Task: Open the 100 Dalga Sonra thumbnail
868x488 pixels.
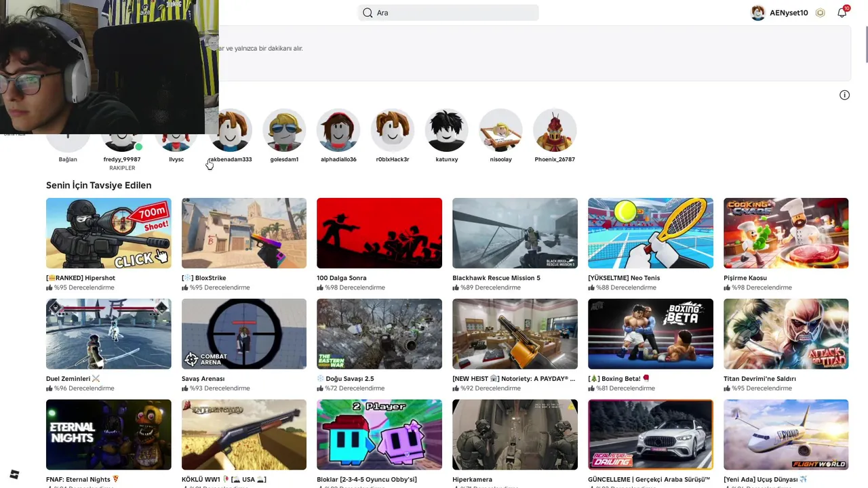Action: click(x=379, y=233)
